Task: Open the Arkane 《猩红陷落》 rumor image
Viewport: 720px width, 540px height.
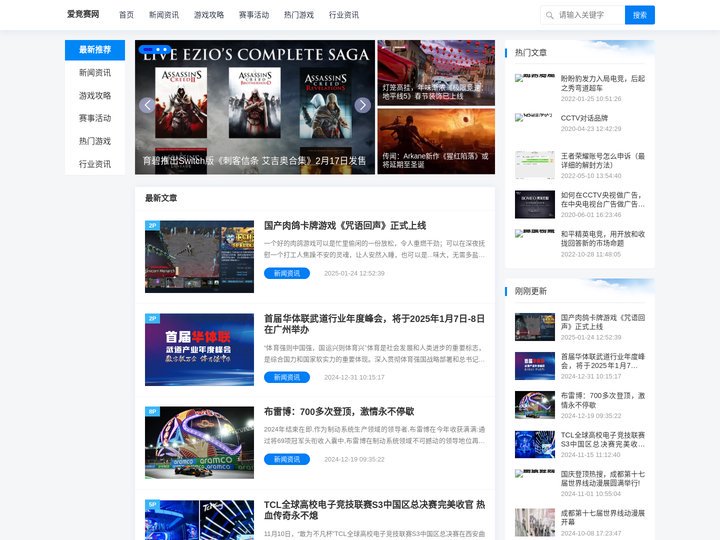Action: point(436,141)
